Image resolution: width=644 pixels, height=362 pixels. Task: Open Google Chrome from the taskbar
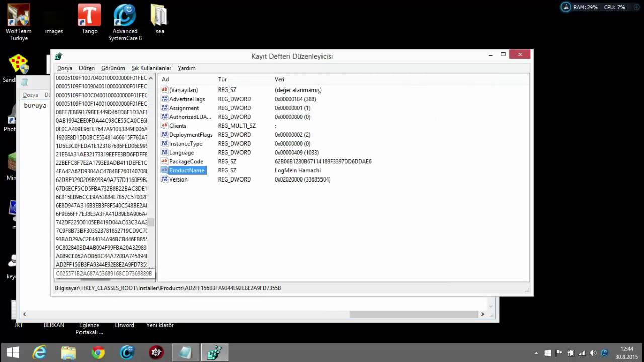98,352
